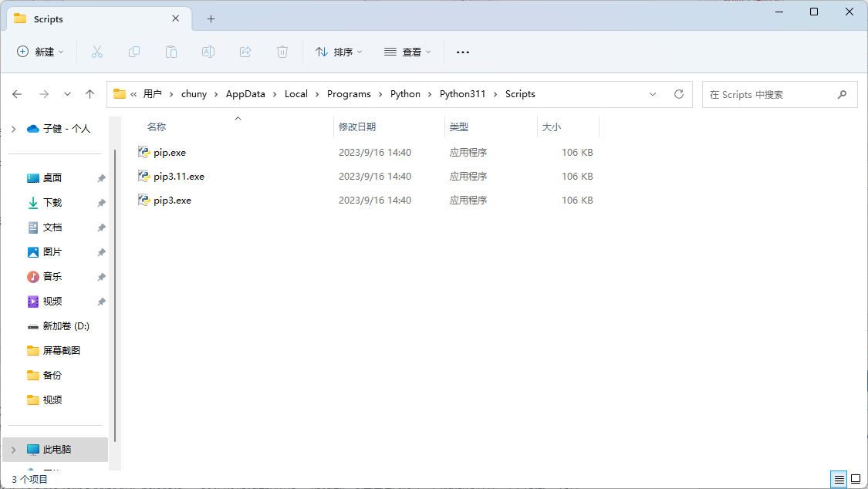The image size is (868, 489).
Task: Go back with the left arrow
Action: (17, 94)
